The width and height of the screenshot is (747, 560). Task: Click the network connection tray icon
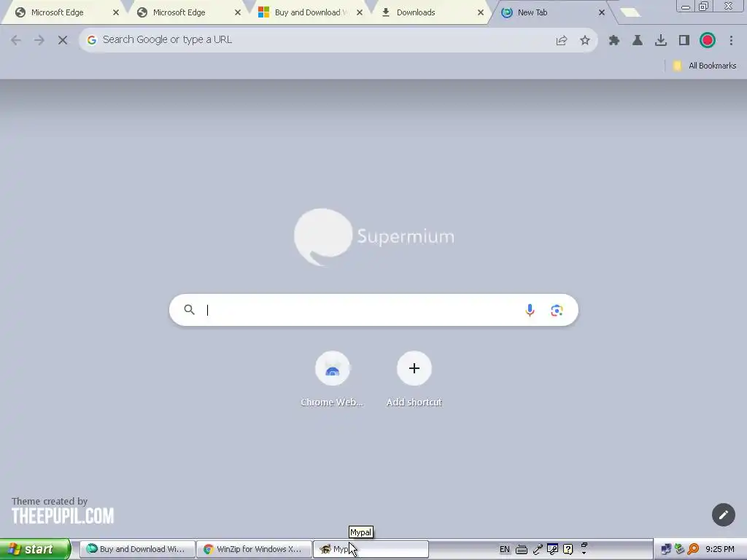click(x=666, y=550)
